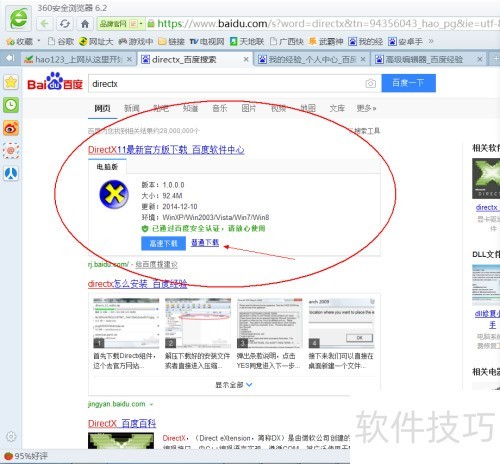Image resolution: width=500 pixels, height=464 pixels.
Task: Click the browser back arrow button
Action: (45, 24)
